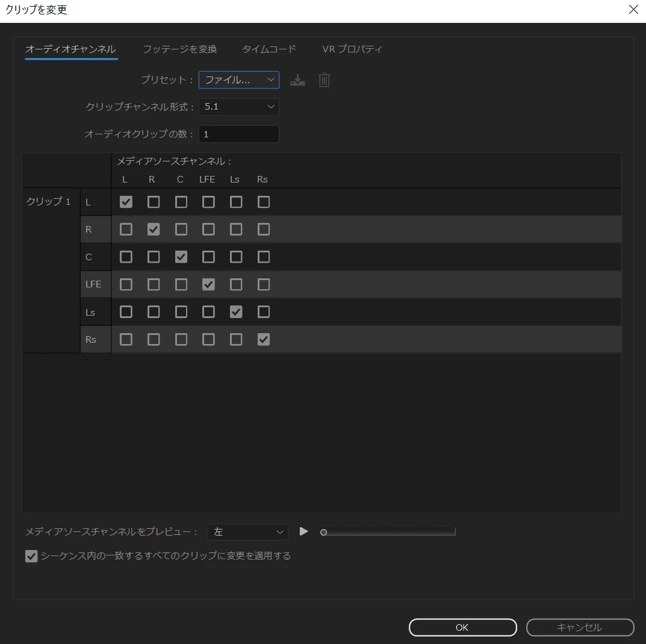Open the preview channel 左 dropdown
The width and height of the screenshot is (646, 644).
click(248, 532)
